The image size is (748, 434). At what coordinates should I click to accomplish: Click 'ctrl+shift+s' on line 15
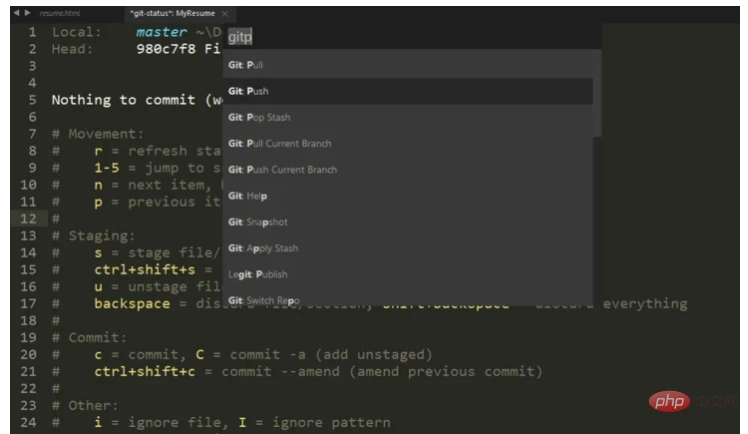tap(145, 270)
